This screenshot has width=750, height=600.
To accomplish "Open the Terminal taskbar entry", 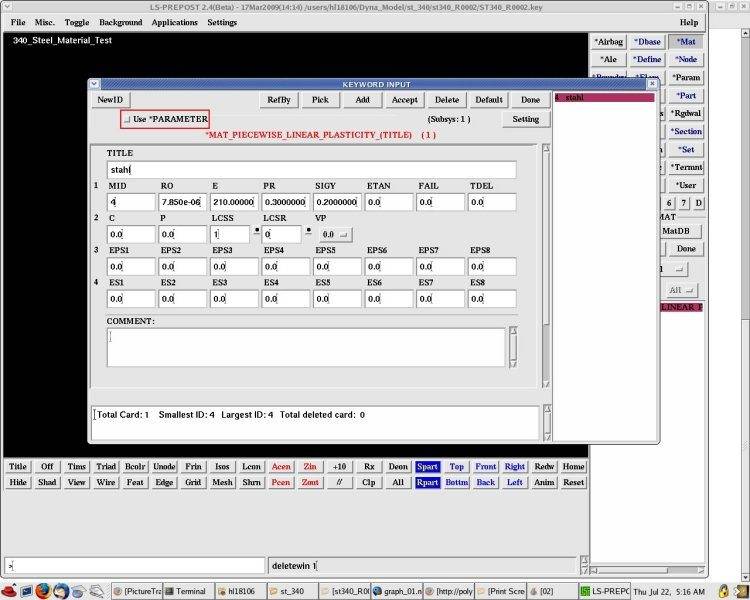I will click(x=186, y=591).
